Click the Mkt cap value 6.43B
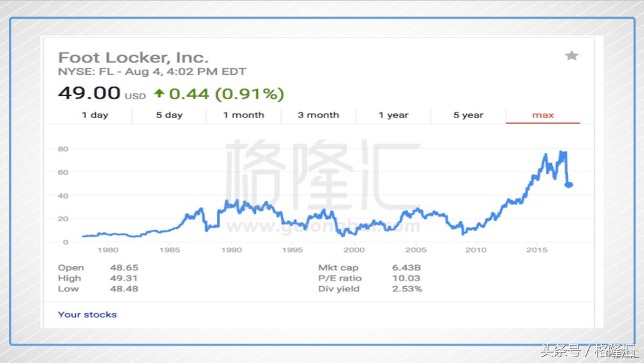 (x=406, y=268)
